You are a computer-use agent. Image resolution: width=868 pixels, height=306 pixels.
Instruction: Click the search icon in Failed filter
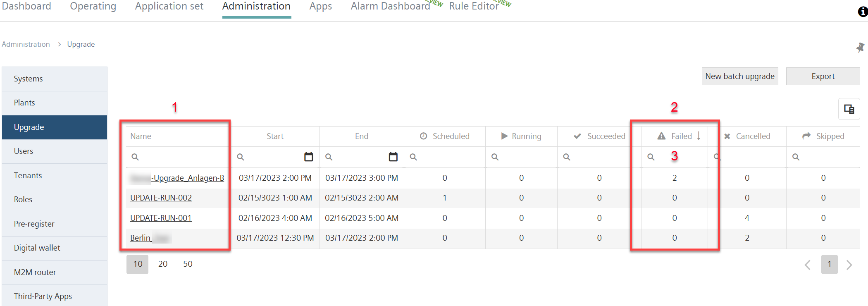coord(651,157)
